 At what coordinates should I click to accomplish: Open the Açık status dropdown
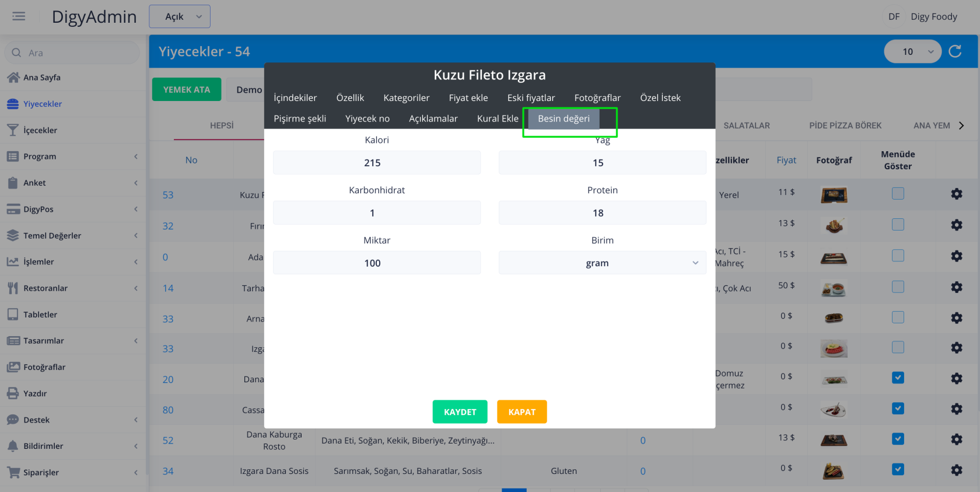180,16
